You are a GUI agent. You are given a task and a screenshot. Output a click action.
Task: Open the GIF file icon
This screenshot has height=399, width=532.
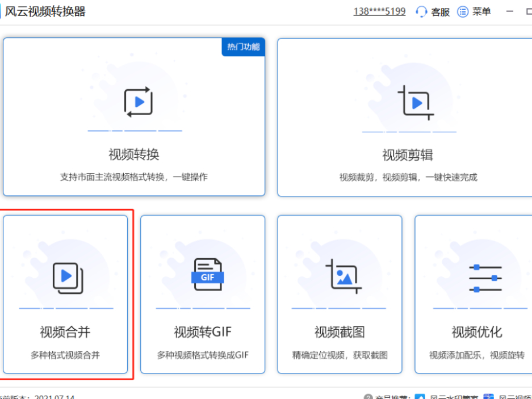pos(207,275)
